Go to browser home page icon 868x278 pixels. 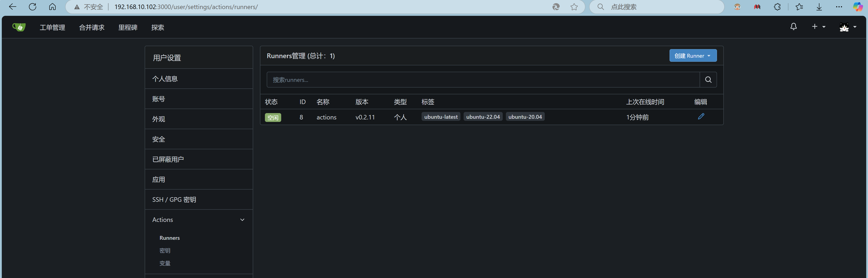click(52, 7)
